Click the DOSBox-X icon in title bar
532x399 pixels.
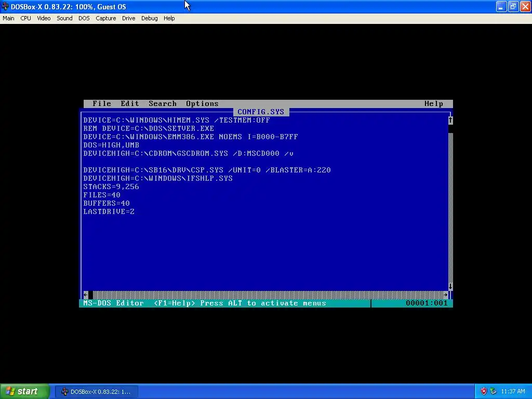coord(5,6)
